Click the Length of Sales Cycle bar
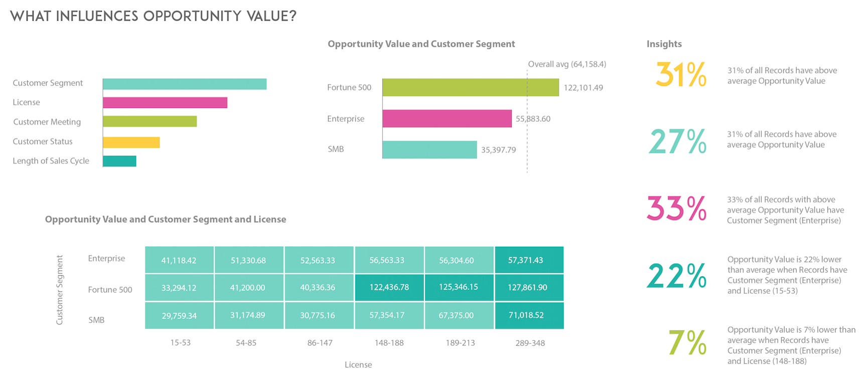Viewport: 868px width, 379px height. (119, 161)
